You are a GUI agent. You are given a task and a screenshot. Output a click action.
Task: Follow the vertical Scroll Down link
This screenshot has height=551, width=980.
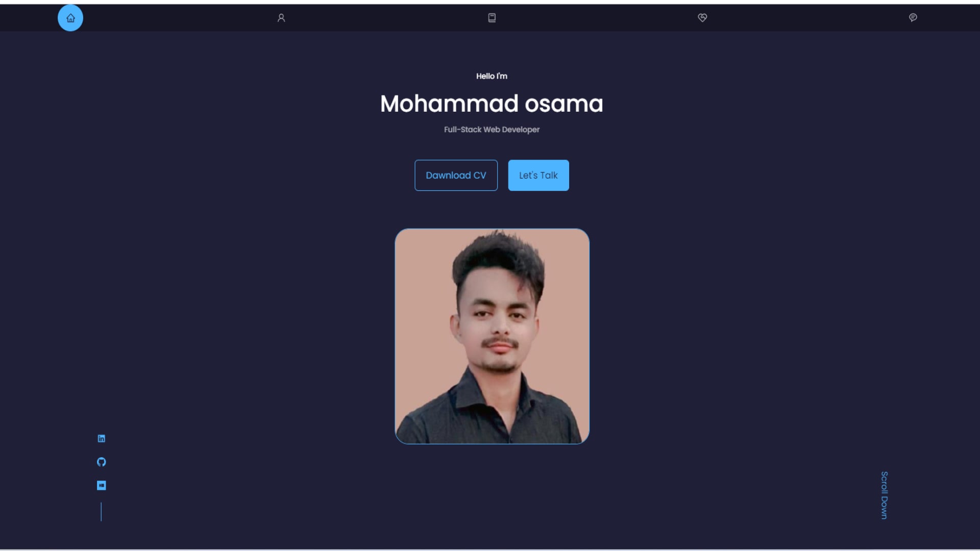click(x=884, y=495)
